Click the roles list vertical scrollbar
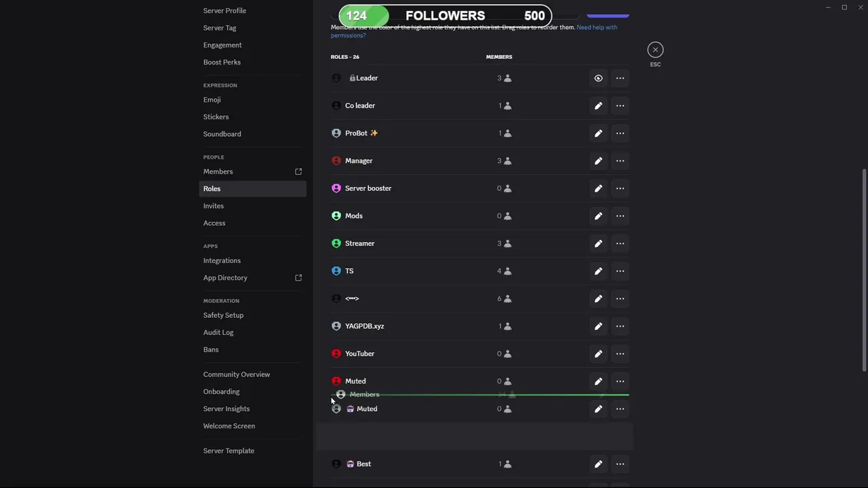 864,270
